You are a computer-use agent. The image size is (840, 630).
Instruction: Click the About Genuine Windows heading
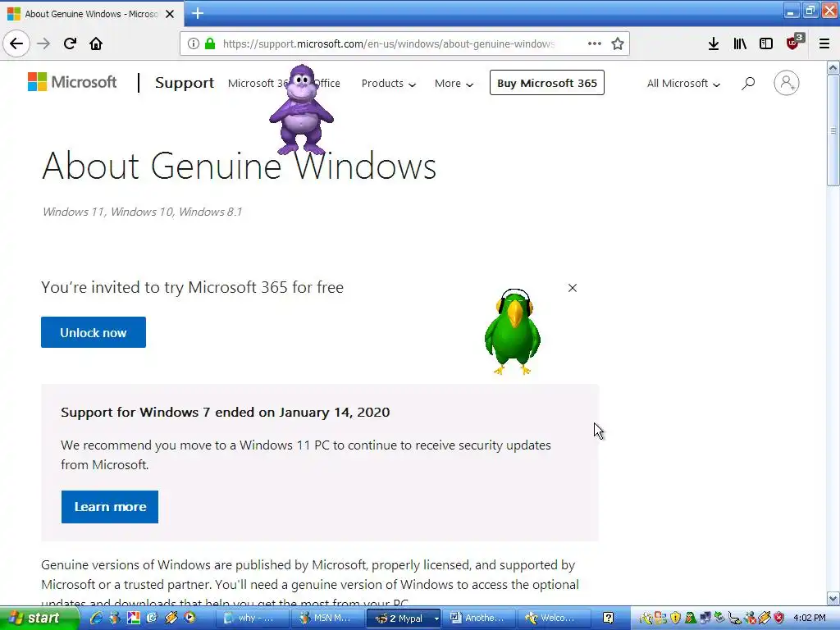pyautogui.click(x=239, y=166)
